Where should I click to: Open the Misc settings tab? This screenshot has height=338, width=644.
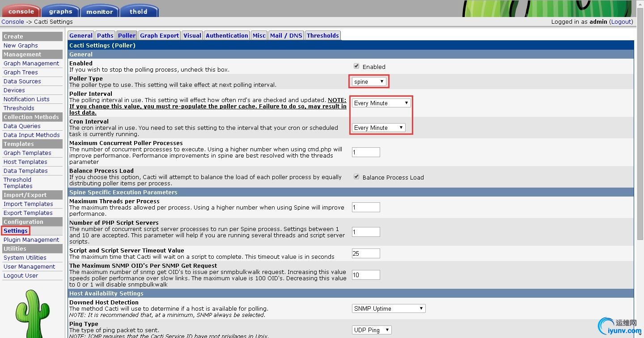point(259,35)
